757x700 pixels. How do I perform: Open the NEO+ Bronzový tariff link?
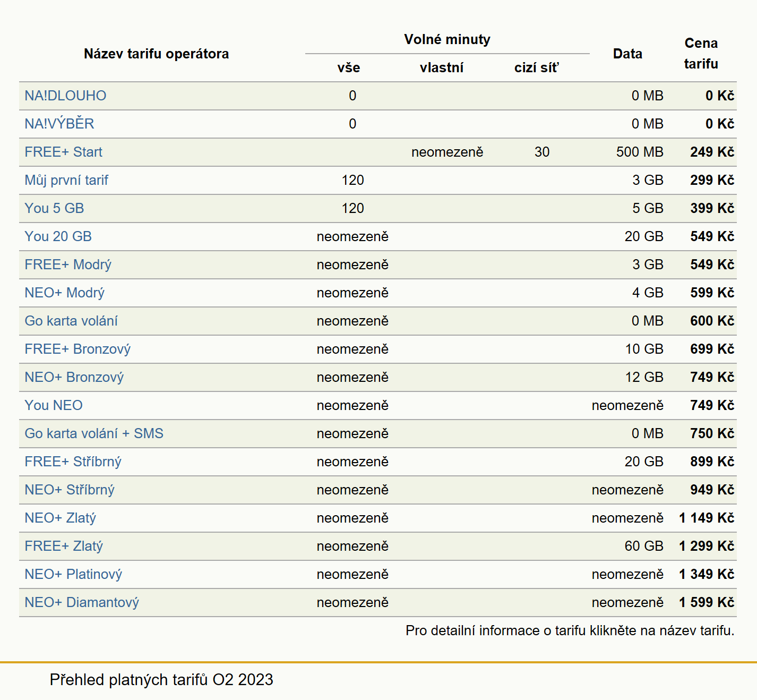(74, 377)
